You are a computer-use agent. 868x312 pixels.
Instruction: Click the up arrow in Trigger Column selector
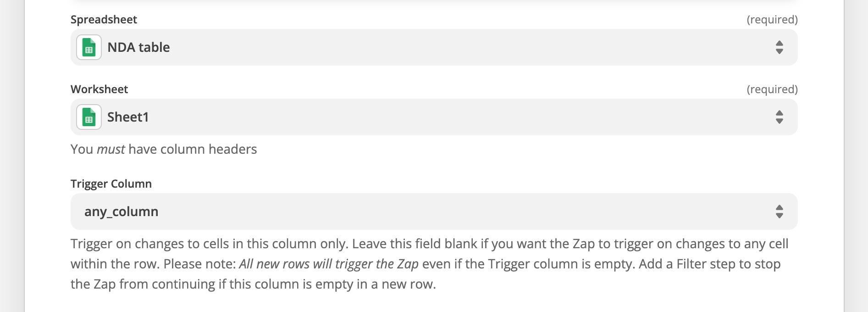pos(779,207)
